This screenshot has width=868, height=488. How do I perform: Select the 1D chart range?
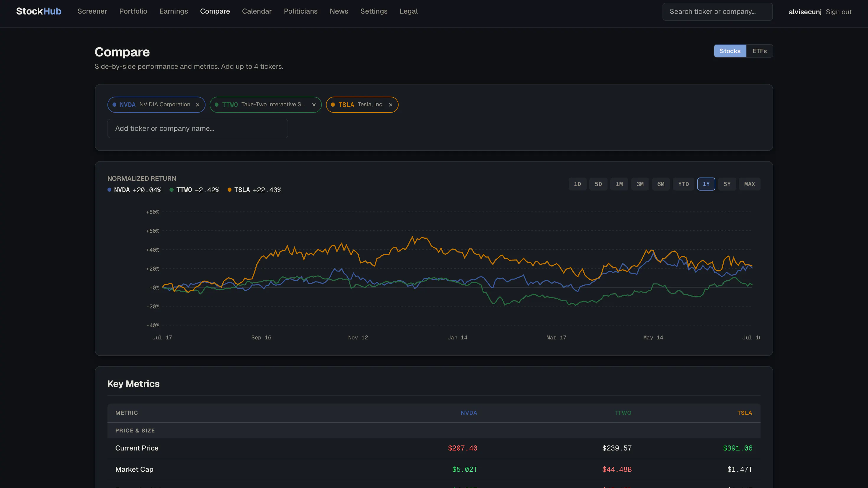pyautogui.click(x=577, y=184)
